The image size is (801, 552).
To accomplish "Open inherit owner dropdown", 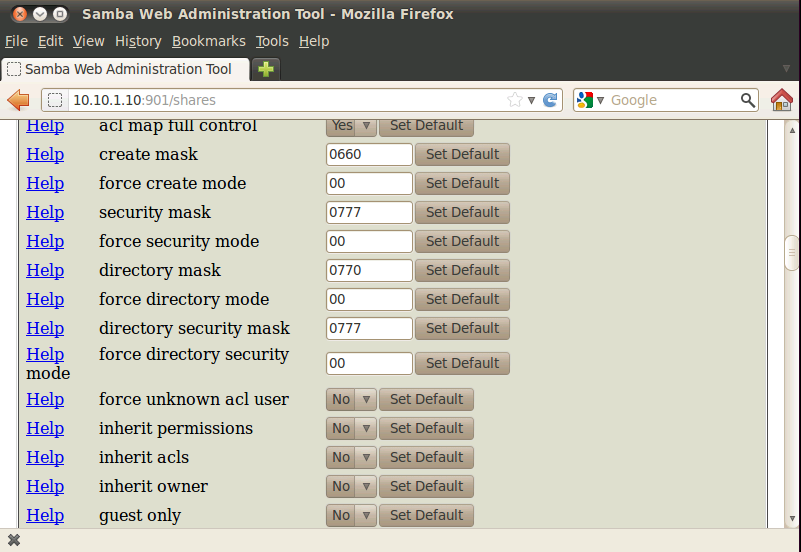I will point(351,487).
